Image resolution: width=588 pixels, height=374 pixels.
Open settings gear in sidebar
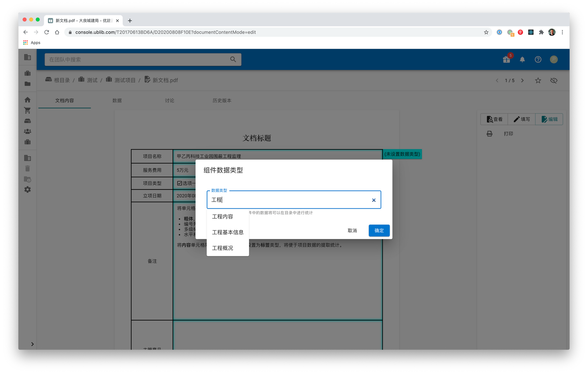point(27,190)
